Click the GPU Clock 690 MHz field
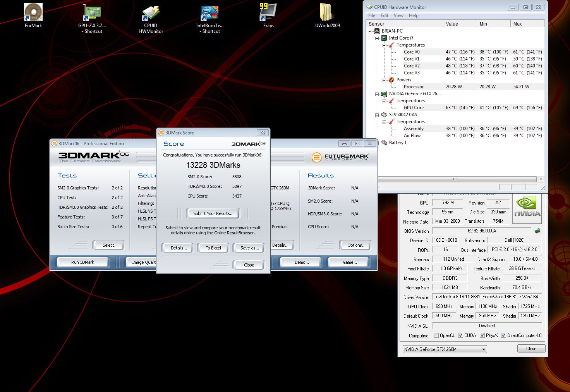The height and width of the screenshot is (392, 570). (x=444, y=306)
